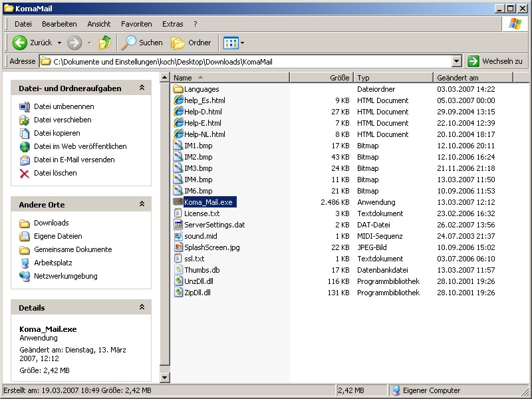The width and height of the screenshot is (532, 399).
Task: Select the IM1.bmp bitmap icon
Action: [178, 146]
